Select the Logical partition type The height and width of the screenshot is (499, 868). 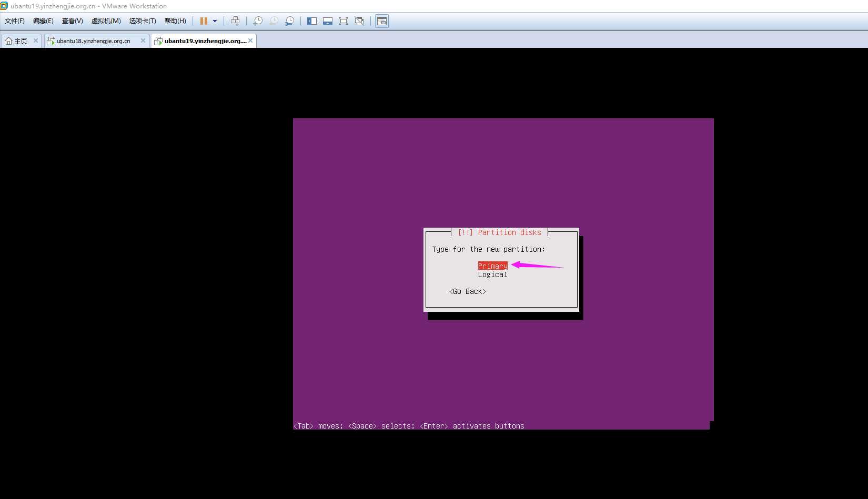pyautogui.click(x=492, y=274)
